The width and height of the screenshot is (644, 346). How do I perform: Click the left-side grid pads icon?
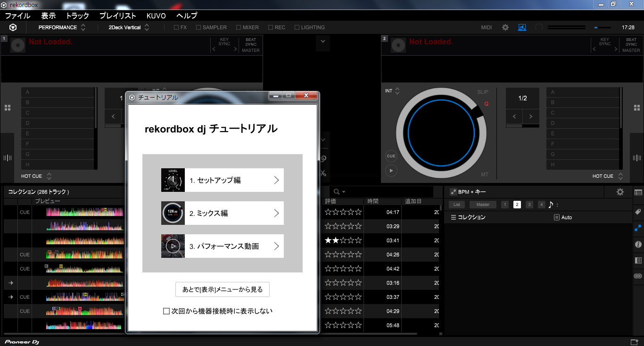click(x=8, y=108)
